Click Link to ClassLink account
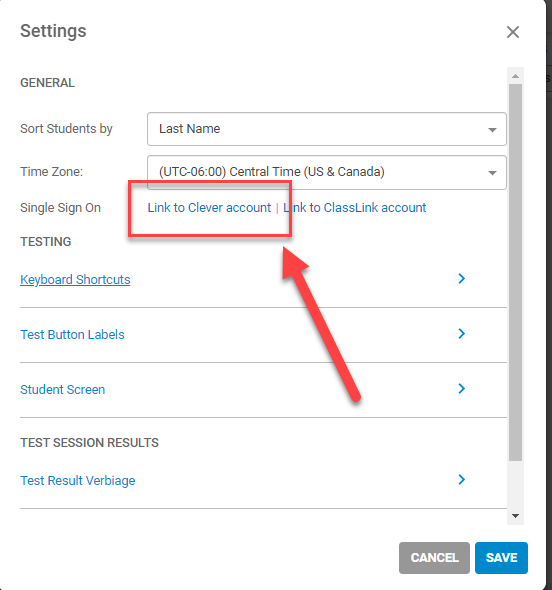The height and width of the screenshot is (590, 552). (354, 208)
